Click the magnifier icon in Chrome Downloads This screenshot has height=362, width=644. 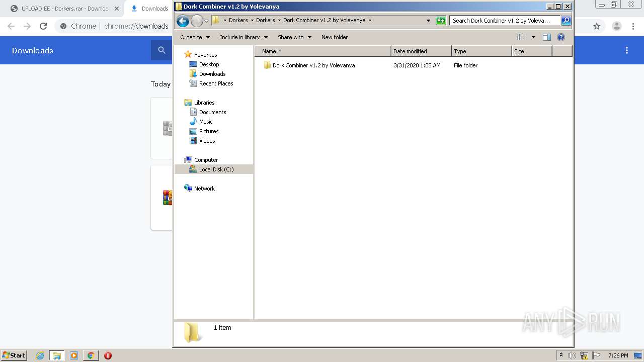162,50
